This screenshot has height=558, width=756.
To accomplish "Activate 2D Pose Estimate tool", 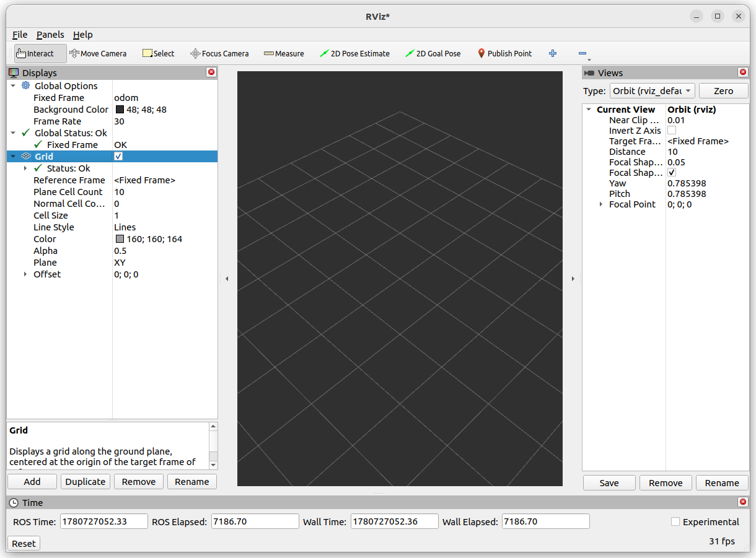I will click(354, 53).
